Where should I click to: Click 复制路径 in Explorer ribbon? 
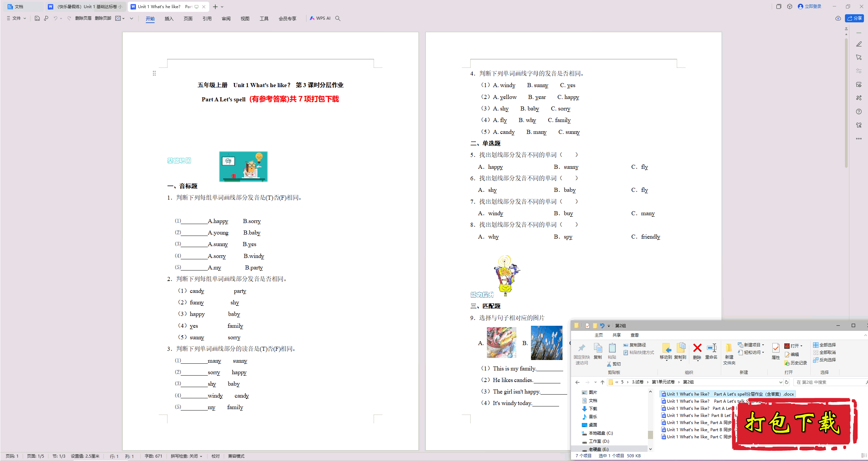pos(634,345)
